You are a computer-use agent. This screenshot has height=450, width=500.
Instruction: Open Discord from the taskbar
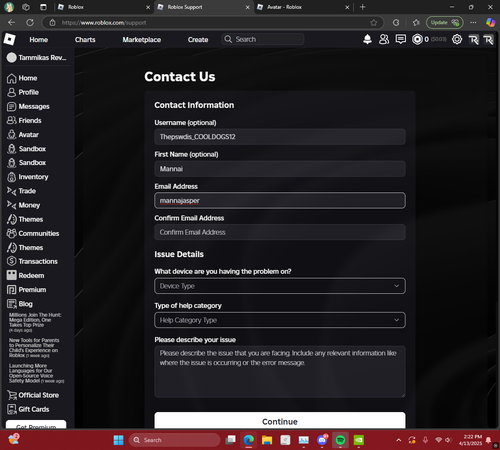322,440
